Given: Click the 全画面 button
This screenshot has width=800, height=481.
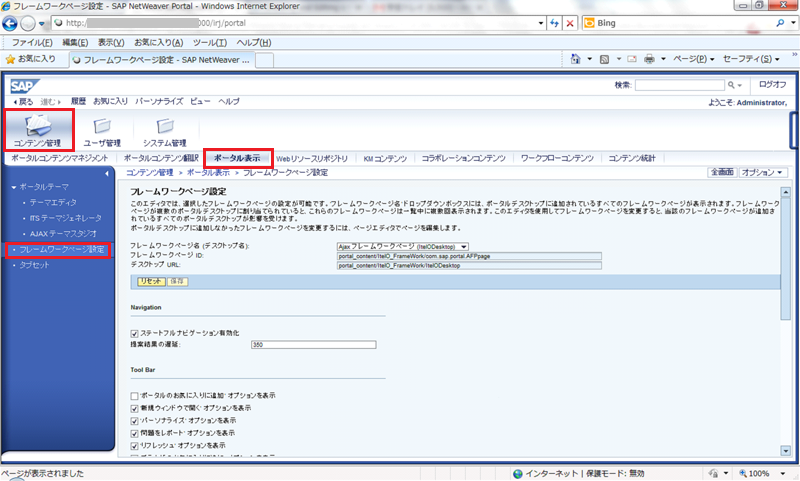Looking at the screenshot, I should [x=722, y=172].
